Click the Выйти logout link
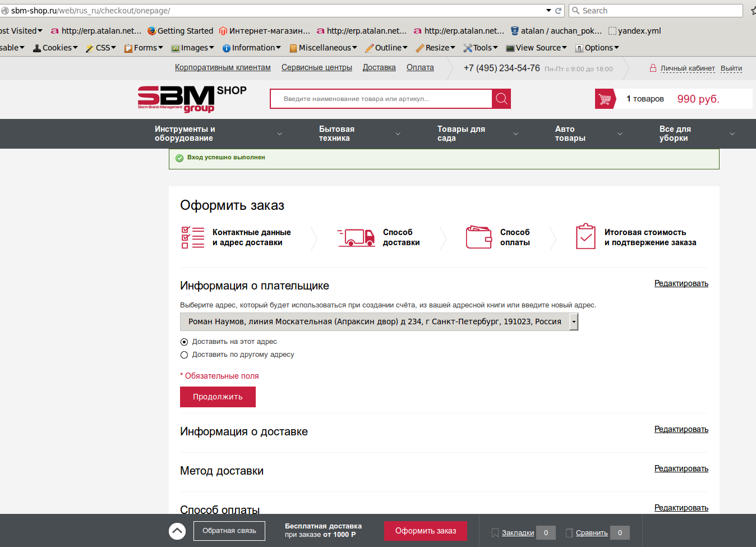 731,68
